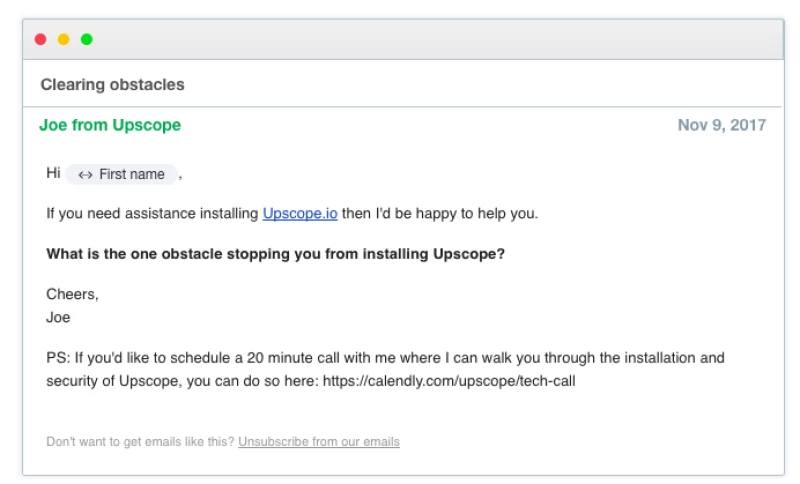This screenshot has height=484, width=800.
Task: Open the Upscope.io hyperlink
Action: [300, 213]
